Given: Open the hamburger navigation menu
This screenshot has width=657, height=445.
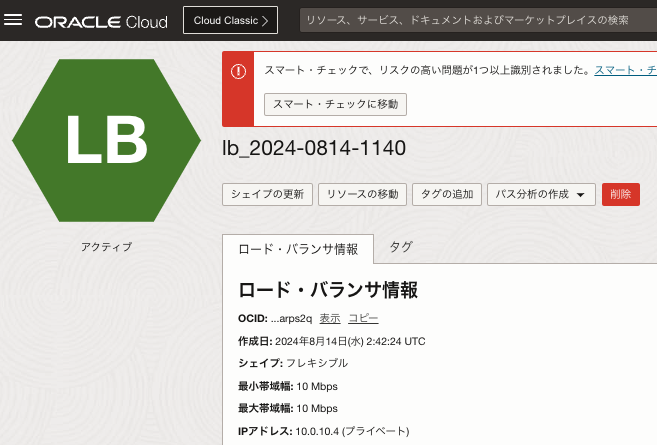Looking at the screenshot, I should tap(13, 20).
